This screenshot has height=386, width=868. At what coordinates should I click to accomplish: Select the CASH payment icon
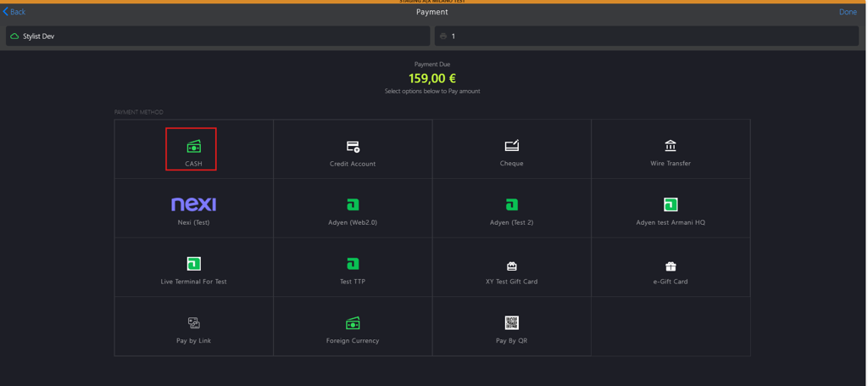click(x=194, y=146)
